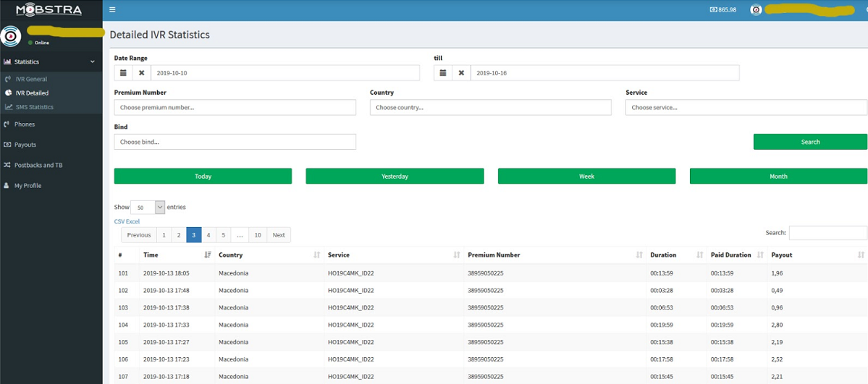This screenshot has width=868, height=384.
Task: Go to page 2
Action: pos(179,235)
